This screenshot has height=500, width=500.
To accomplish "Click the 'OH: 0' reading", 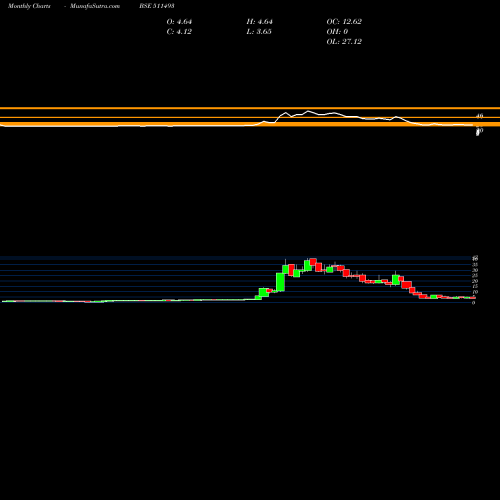I will [337, 32].
